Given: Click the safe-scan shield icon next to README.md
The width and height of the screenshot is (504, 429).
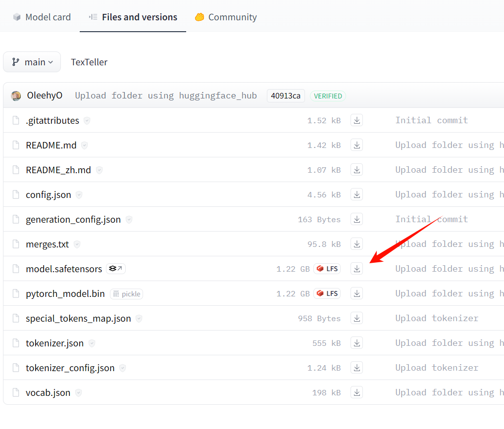Looking at the screenshot, I should click(84, 145).
